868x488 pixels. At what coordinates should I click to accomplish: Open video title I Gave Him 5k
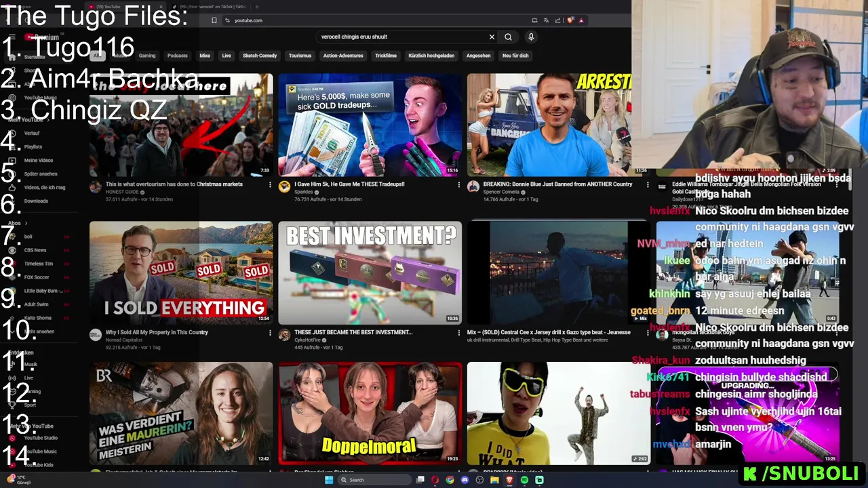(x=349, y=184)
